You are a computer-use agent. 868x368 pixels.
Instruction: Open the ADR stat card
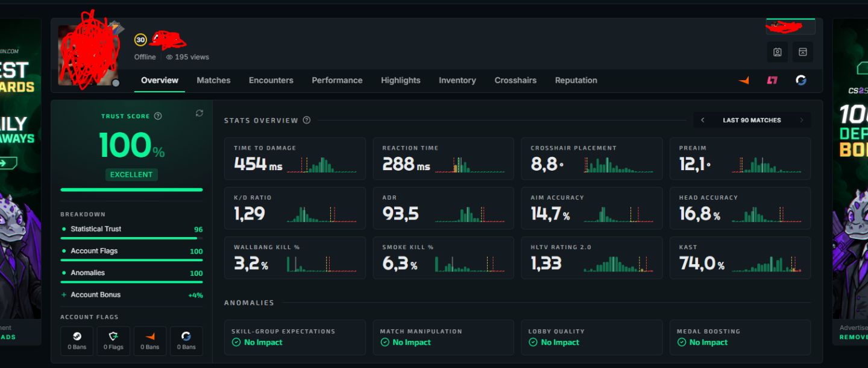point(443,208)
